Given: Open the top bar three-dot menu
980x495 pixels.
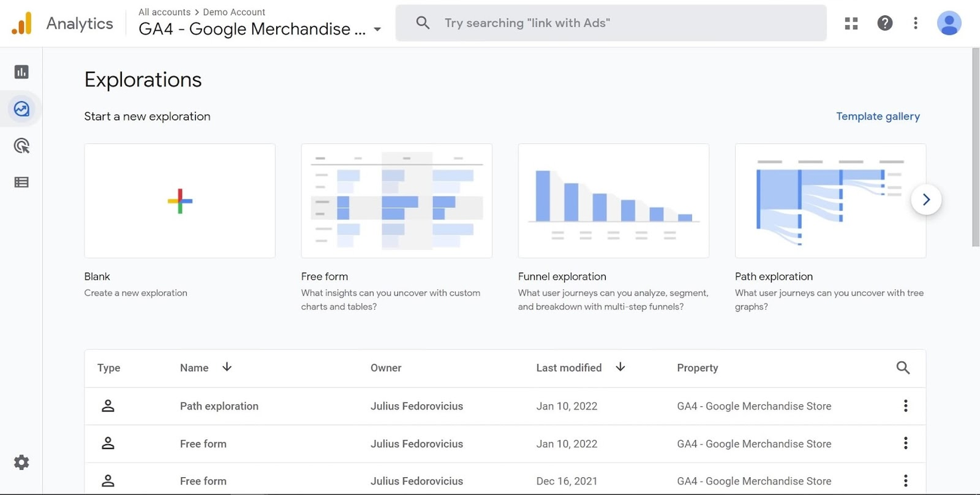Looking at the screenshot, I should tap(915, 23).
